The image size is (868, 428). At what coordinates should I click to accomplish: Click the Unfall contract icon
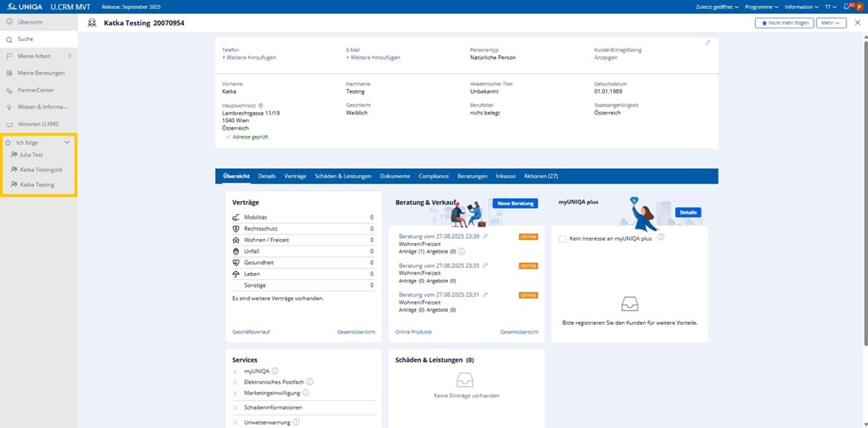click(236, 251)
